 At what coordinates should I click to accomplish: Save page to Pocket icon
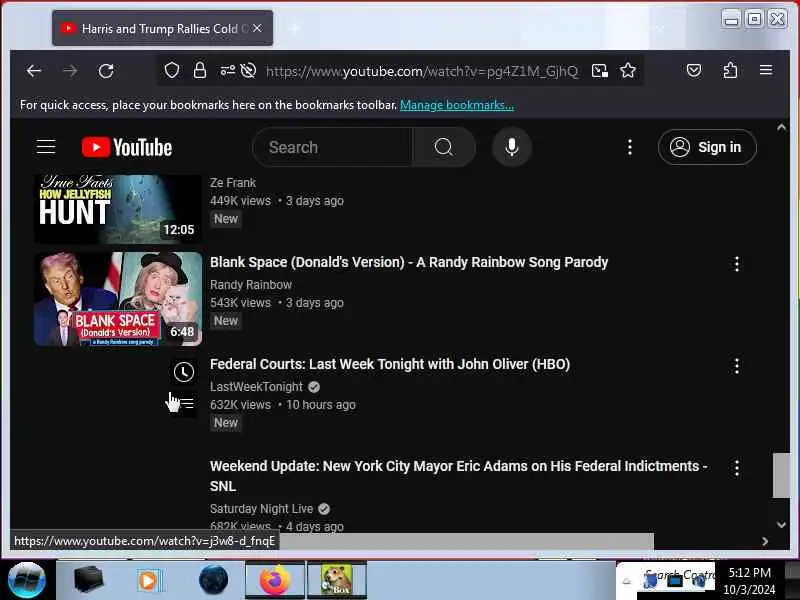point(694,70)
